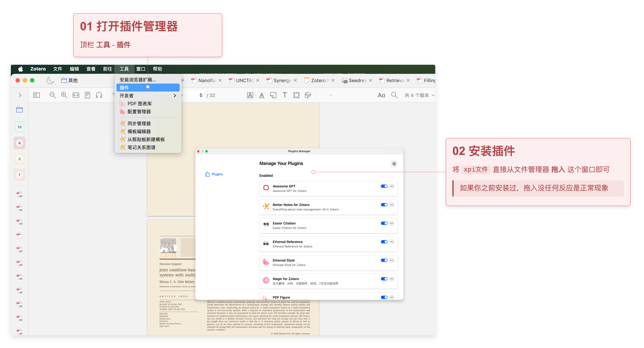Click the 其他 library tab button
Screen dimensions: 644x348
[x=70, y=80]
